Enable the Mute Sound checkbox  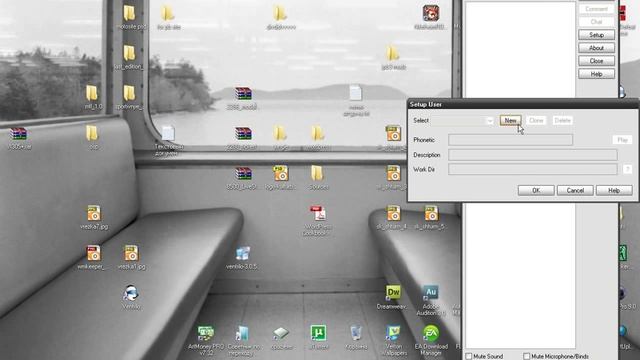[x=469, y=356]
